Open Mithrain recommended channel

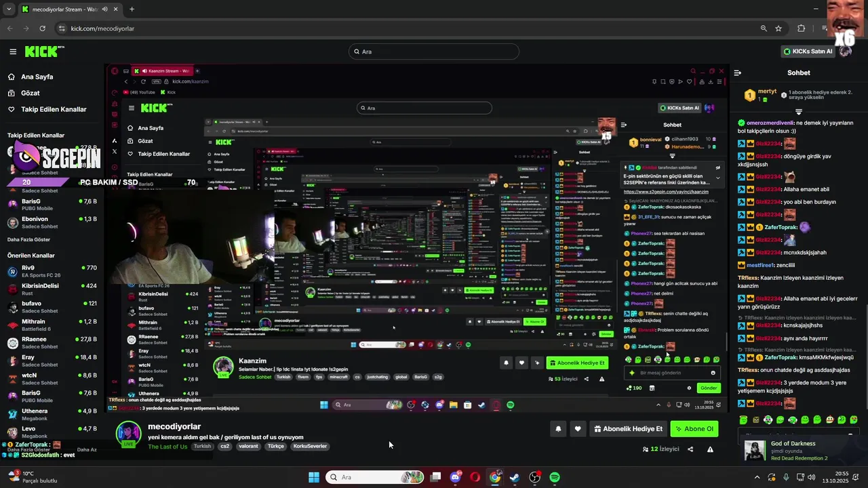coord(52,325)
